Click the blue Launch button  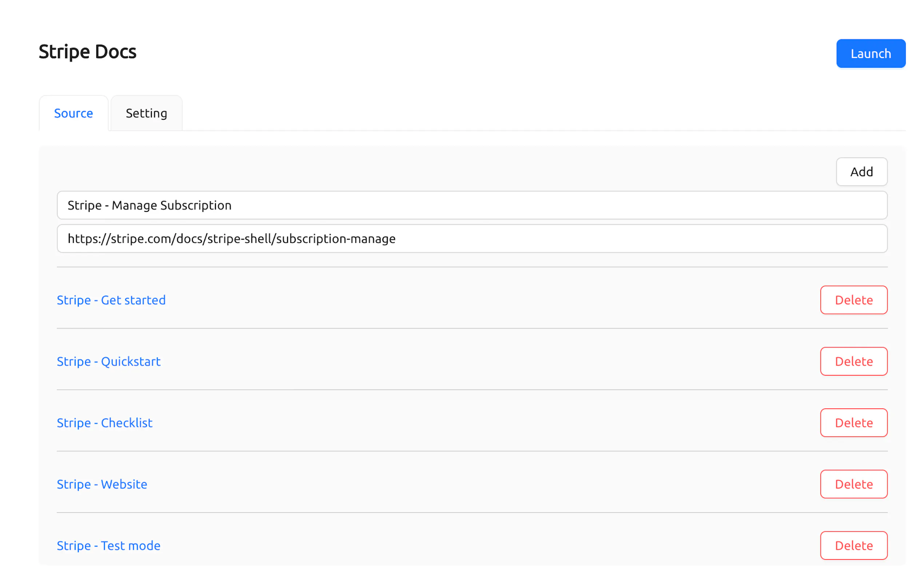(x=870, y=54)
